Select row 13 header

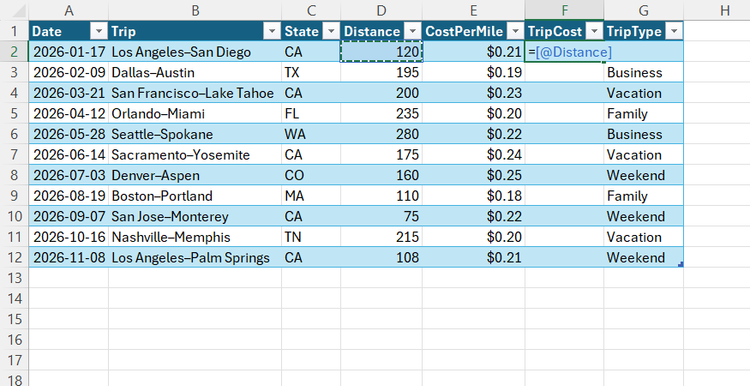tap(14, 278)
